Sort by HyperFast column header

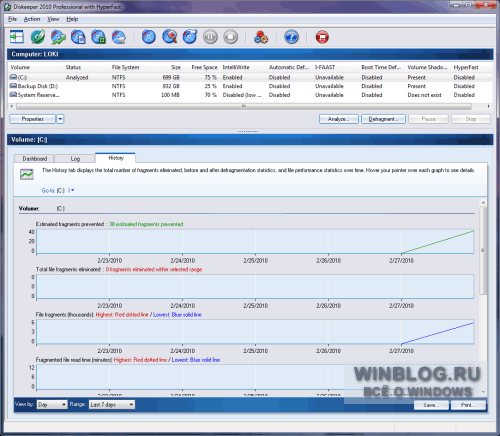pyautogui.click(x=472, y=67)
